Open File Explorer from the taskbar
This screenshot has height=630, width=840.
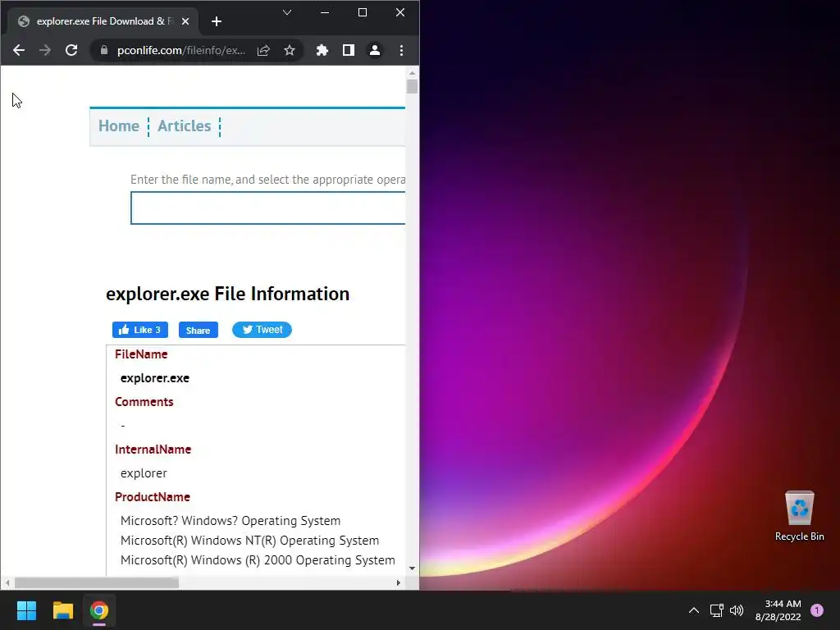[62, 610]
